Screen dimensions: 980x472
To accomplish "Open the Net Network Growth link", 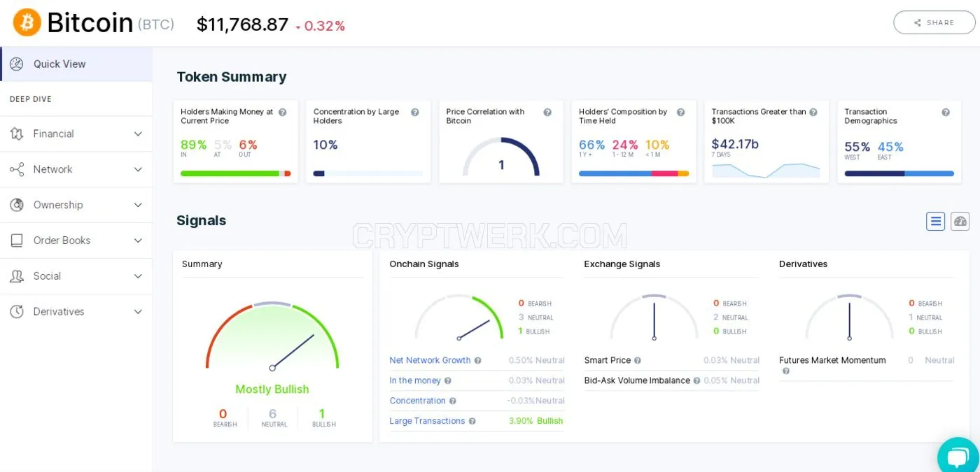I will point(430,361).
